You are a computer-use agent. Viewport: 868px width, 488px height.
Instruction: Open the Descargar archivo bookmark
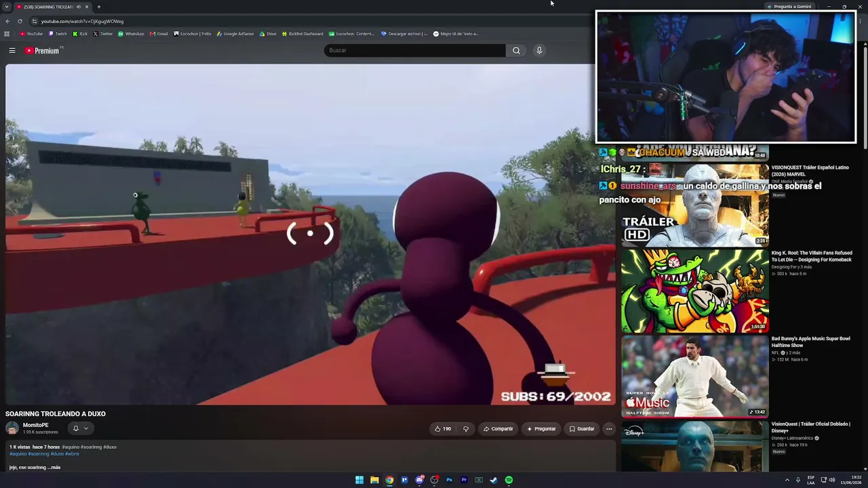pyautogui.click(x=404, y=33)
